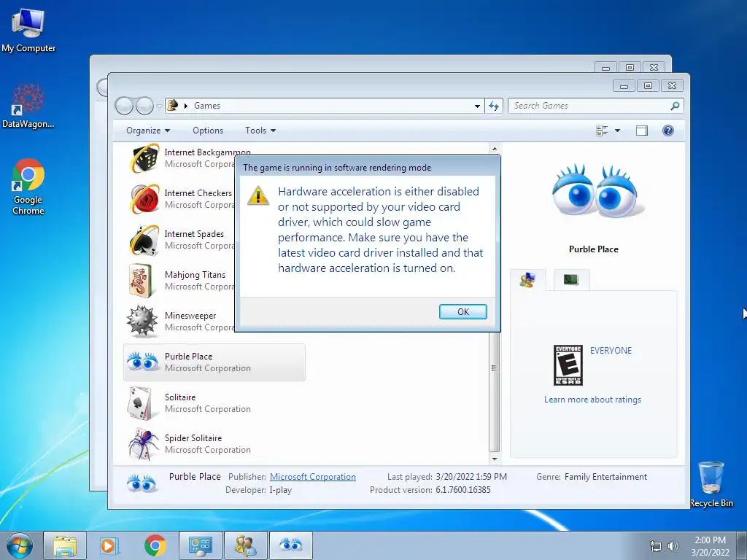
Task: Select the Minesweeper mine icon
Action: click(142, 322)
